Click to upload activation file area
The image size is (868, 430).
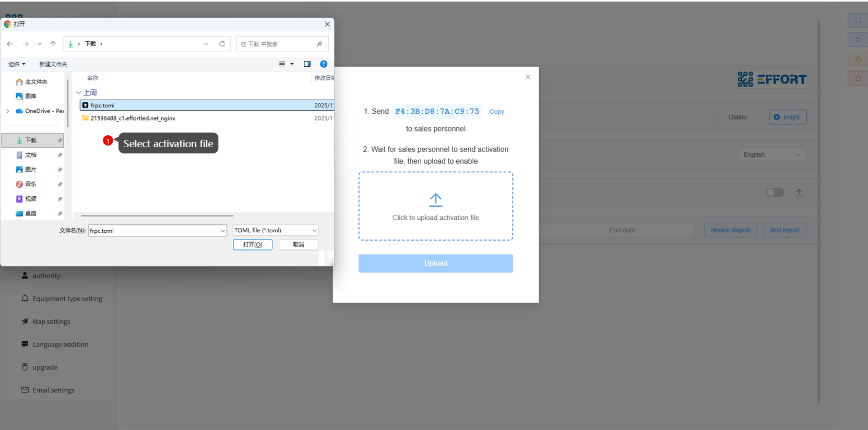point(436,206)
